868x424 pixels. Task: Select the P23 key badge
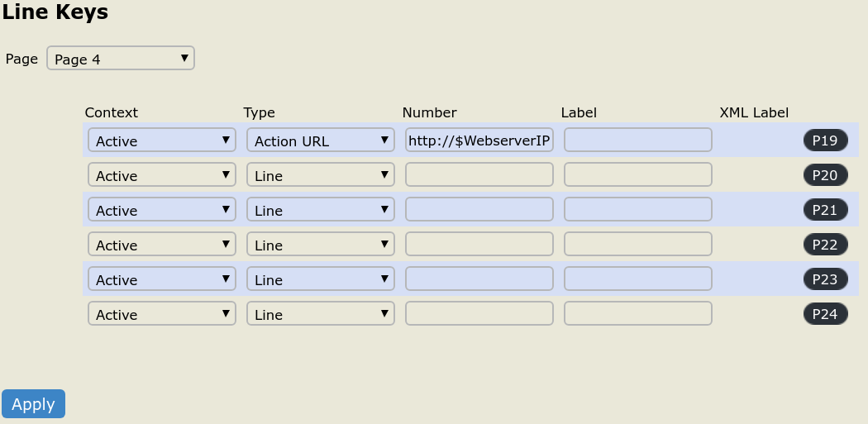coord(825,279)
